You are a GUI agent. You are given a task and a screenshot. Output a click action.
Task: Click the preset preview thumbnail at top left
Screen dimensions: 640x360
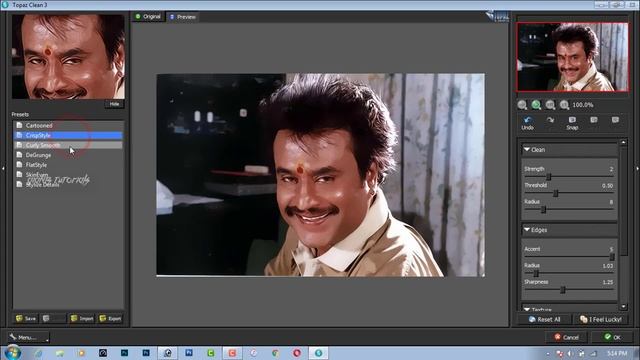68,57
